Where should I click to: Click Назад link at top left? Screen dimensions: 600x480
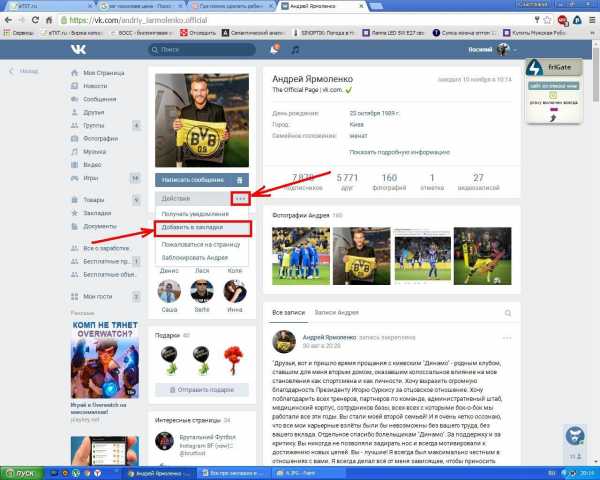point(24,71)
